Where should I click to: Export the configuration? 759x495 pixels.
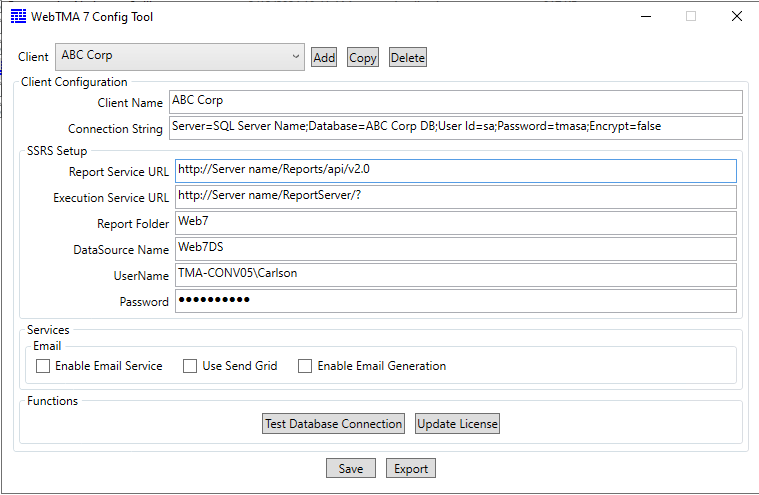(410, 469)
